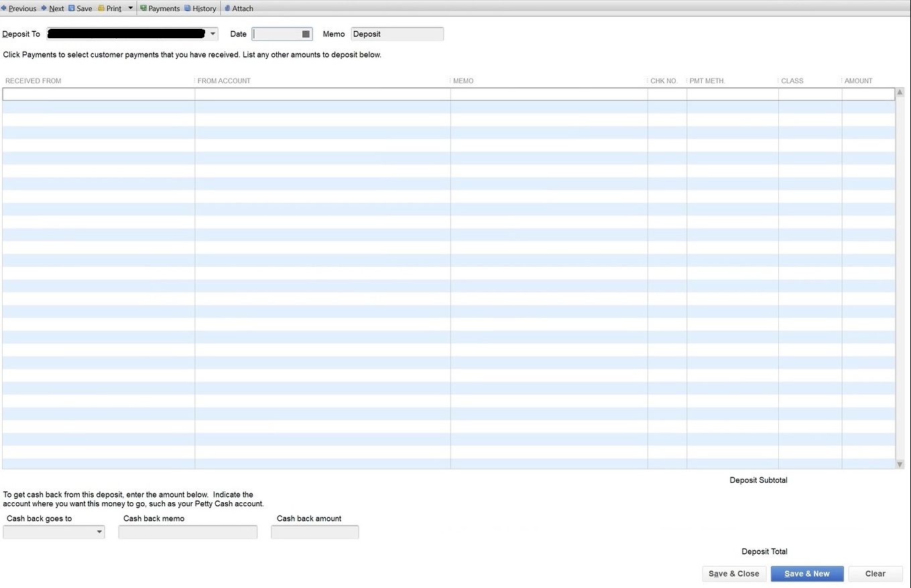Open the Cash back goes to dropdown
This screenshot has width=911, height=588.
tap(99, 532)
